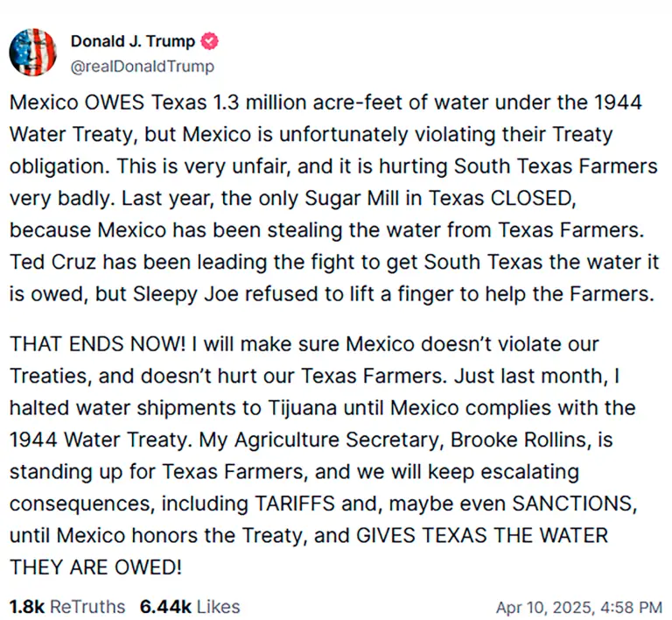Screen dimensions: 672x620
Task: Open the Apr 10, 2025 timestamp
Action: pos(579,608)
